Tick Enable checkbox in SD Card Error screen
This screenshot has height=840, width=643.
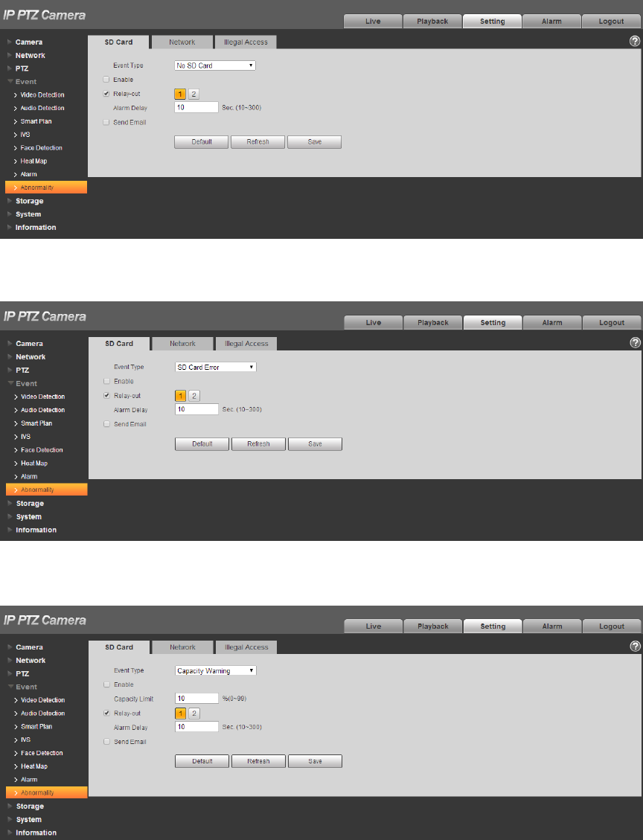point(106,382)
